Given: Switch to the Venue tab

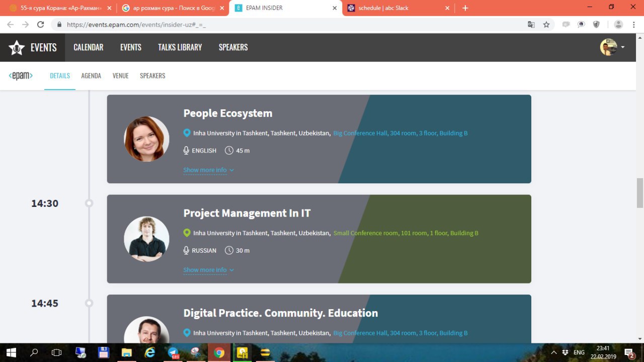Looking at the screenshot, I should (x=121, y=76).
